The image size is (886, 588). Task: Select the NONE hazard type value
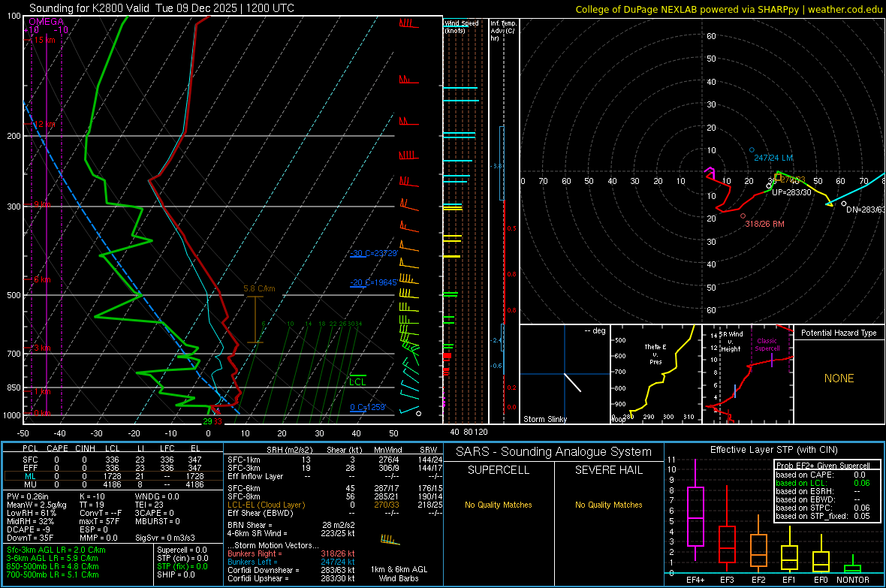[839, 378]
